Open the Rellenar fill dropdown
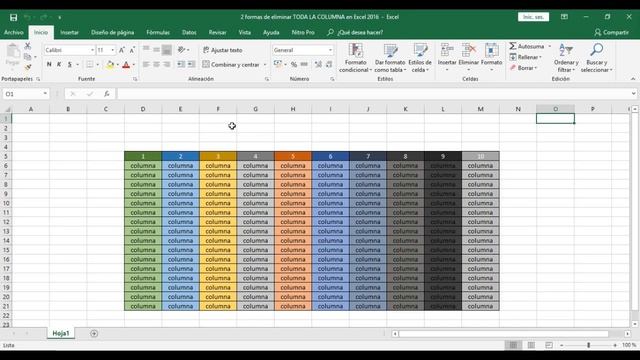 (x=526, y=57)
